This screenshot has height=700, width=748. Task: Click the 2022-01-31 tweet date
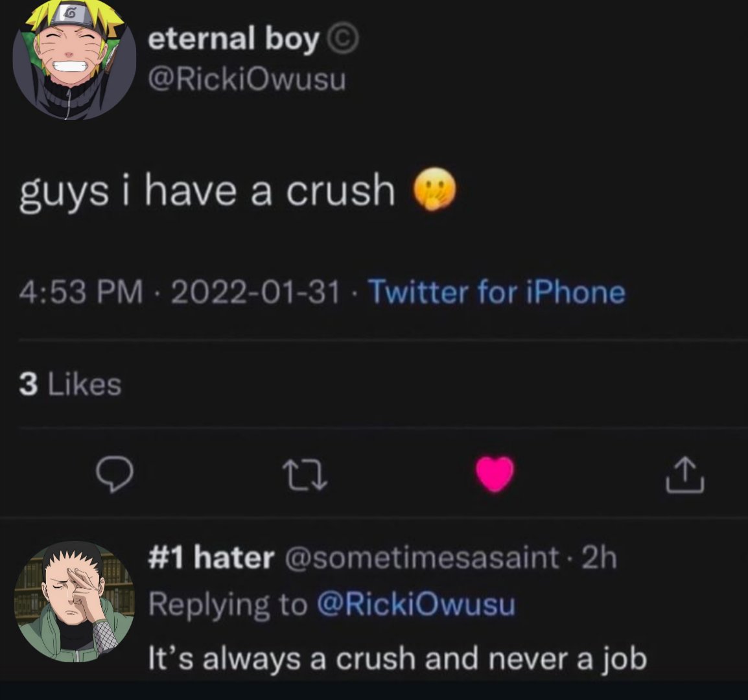tap(255, 292)
